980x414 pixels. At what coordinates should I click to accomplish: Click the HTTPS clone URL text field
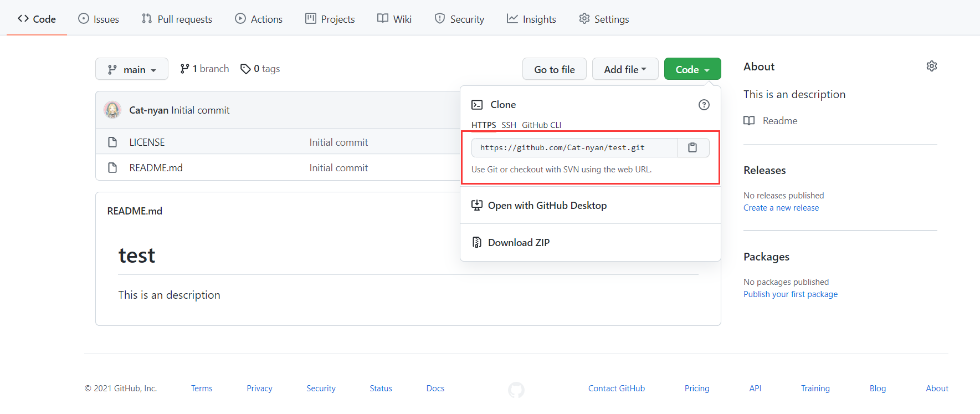point(574,148)
